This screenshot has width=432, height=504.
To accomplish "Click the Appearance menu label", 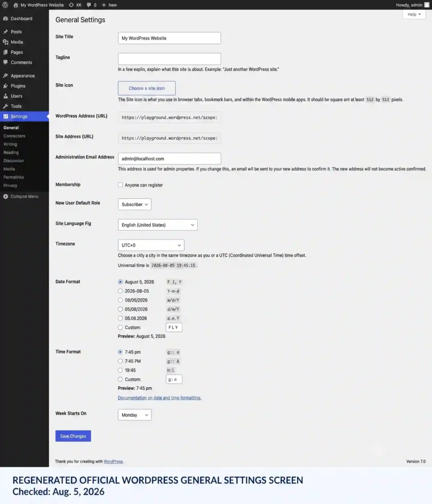I will [23, 76].
